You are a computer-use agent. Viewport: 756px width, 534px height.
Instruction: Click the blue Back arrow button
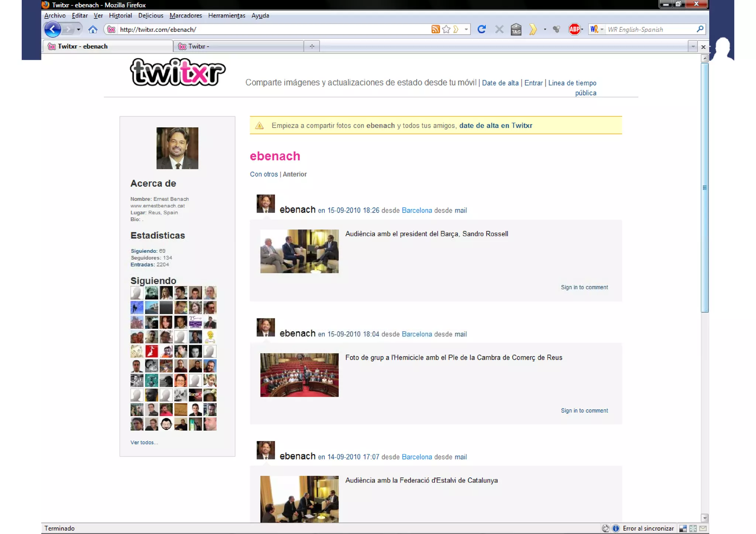pos(53,30)
